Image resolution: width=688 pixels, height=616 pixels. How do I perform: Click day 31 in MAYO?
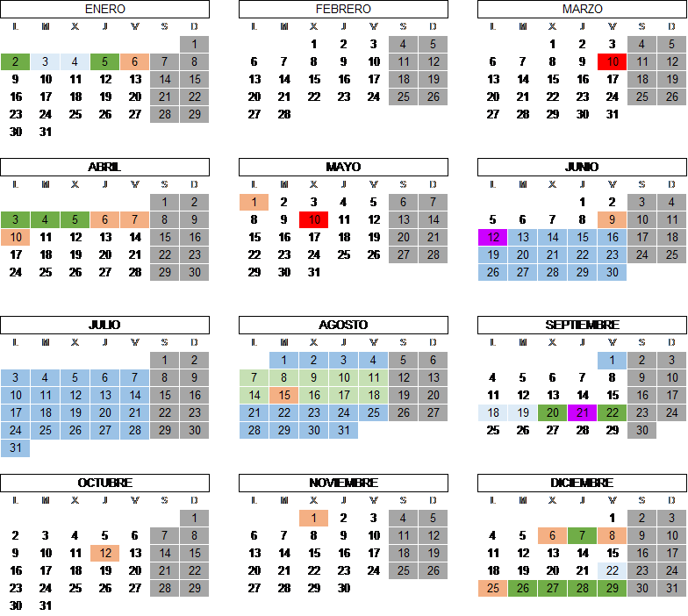(314, 272)
